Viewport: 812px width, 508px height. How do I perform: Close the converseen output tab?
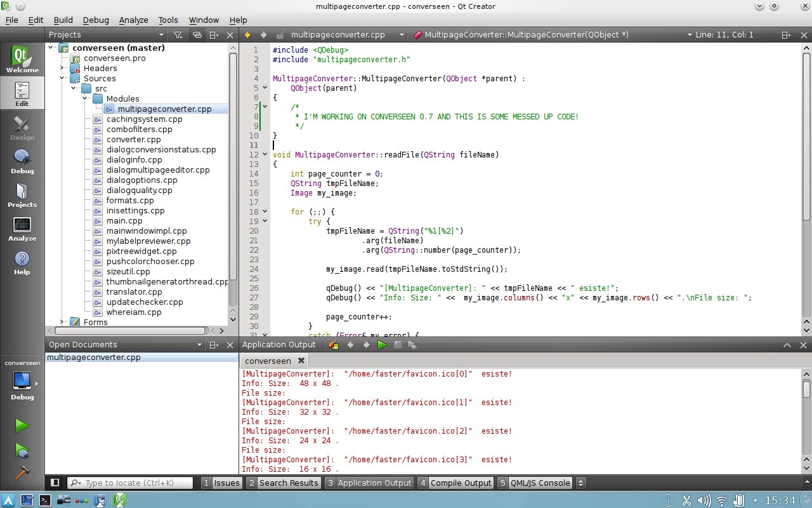301,361
